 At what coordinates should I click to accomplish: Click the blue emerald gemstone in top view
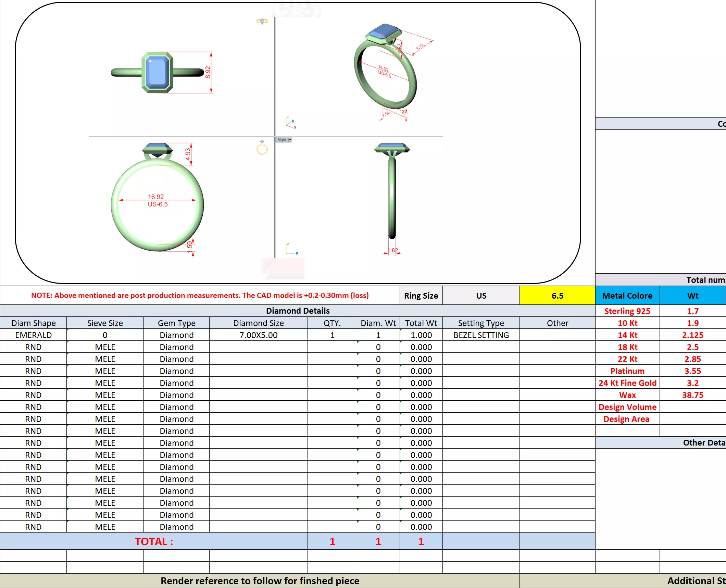click(157, 72)
